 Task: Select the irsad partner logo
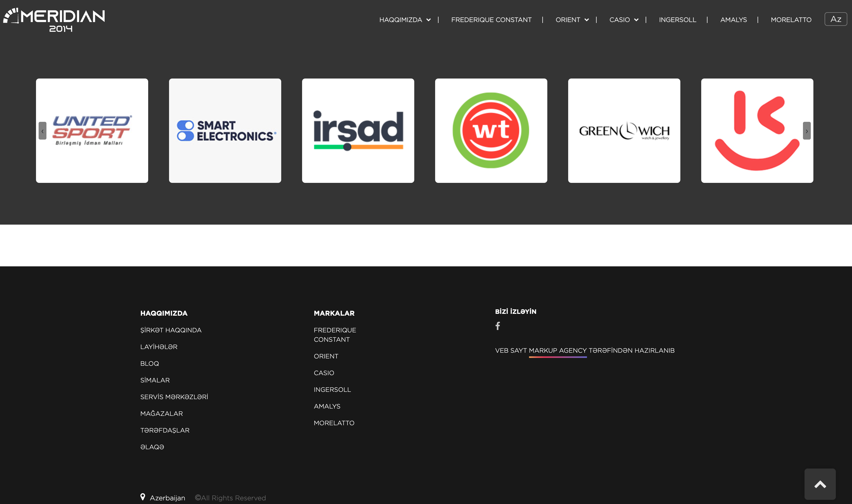pyautogui.click(x=358, y=131)
